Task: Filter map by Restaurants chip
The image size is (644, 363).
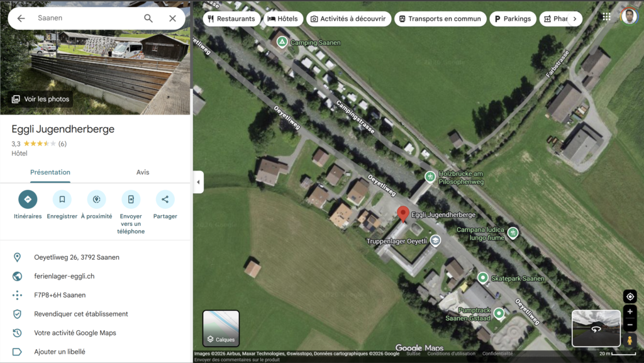Action: [231, 19]
